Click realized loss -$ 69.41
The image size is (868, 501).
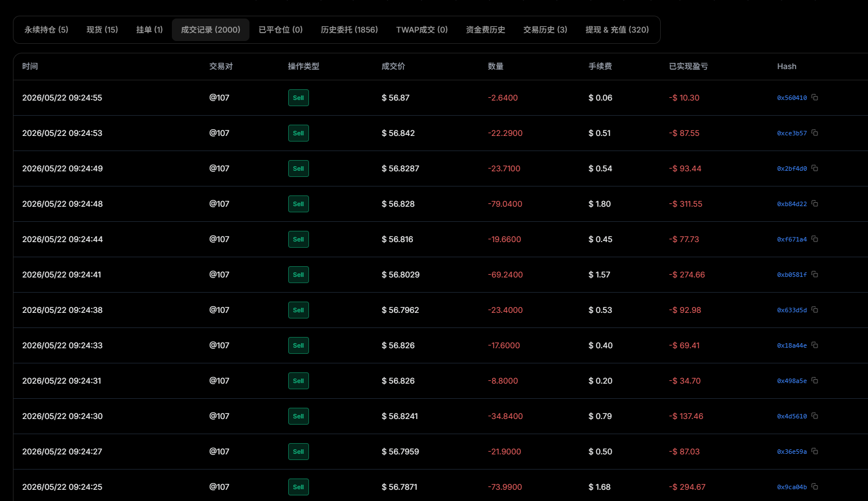pos(684,345)
